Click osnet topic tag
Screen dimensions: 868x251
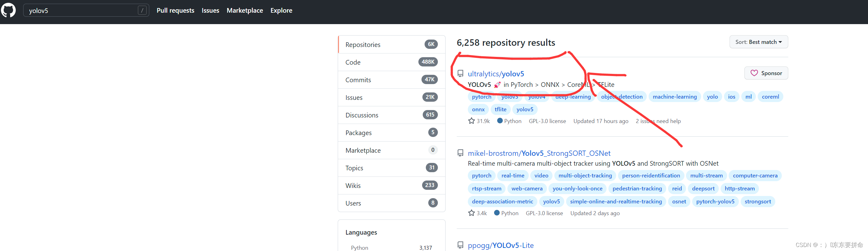[679, 202]
